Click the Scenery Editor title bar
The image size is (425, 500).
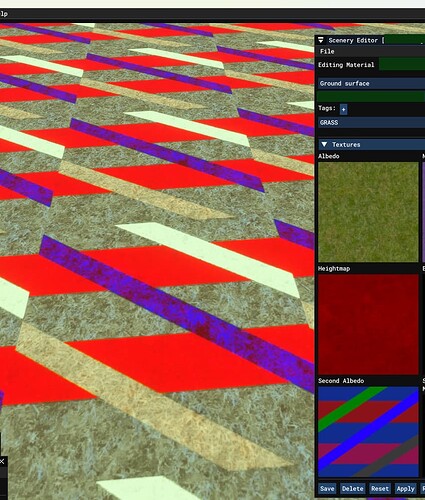coord(370,40)
